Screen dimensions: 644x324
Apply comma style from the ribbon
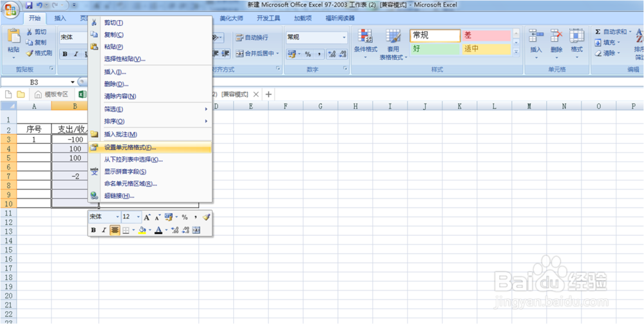(319, 54)
